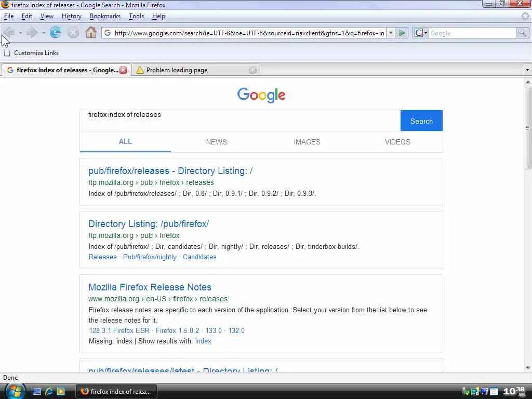Viewport: 532px width, 399px height.
Task: Open pub/firefox/releases Directory Listing result
Action: [170, 170]
